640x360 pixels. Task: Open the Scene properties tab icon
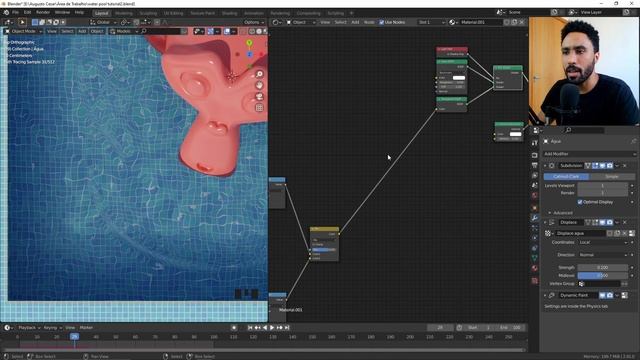535,186
